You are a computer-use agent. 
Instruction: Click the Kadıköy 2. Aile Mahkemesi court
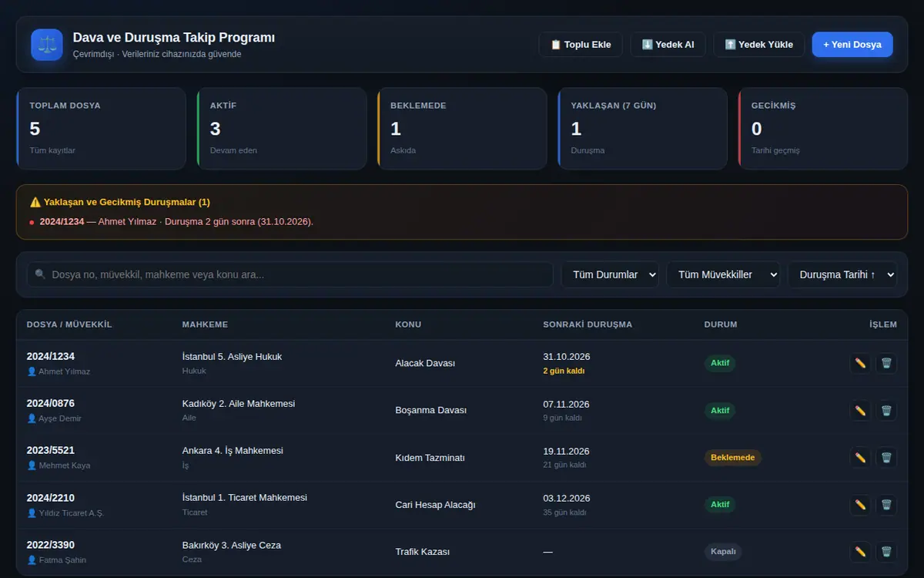[x=239, y=404]
